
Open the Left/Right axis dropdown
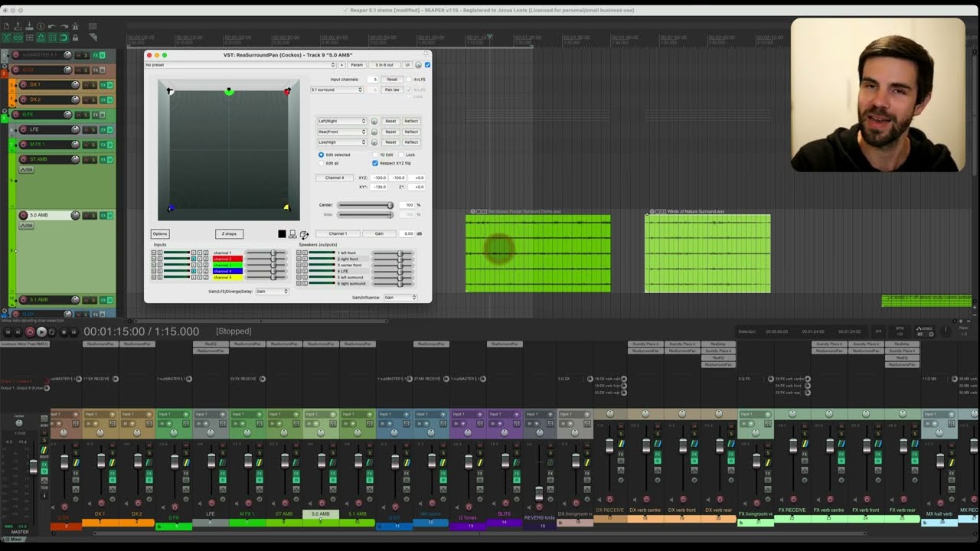(342, 121)
